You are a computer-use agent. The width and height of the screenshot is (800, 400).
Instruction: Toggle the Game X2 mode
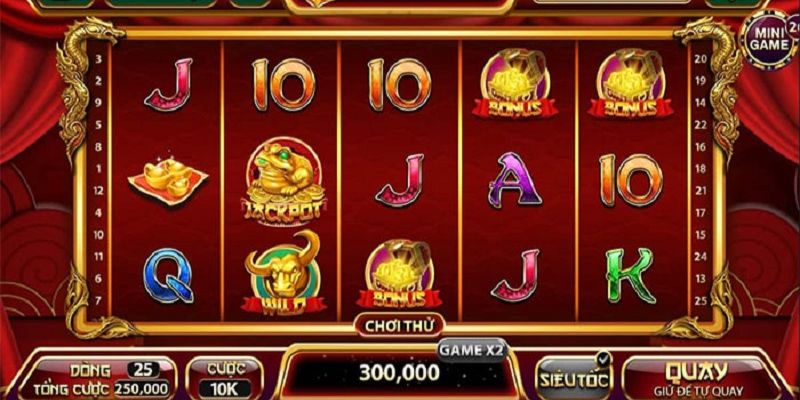pos(472,350)
